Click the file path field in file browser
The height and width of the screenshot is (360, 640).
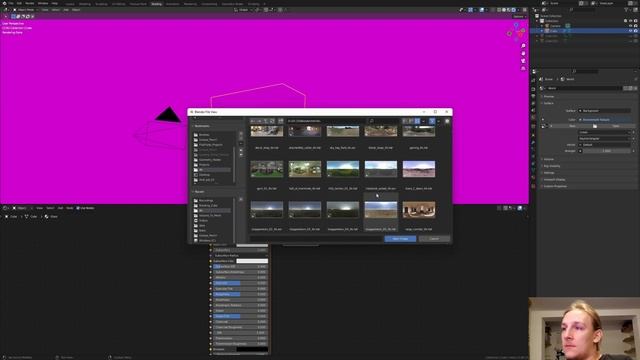(x=326, y=121)
